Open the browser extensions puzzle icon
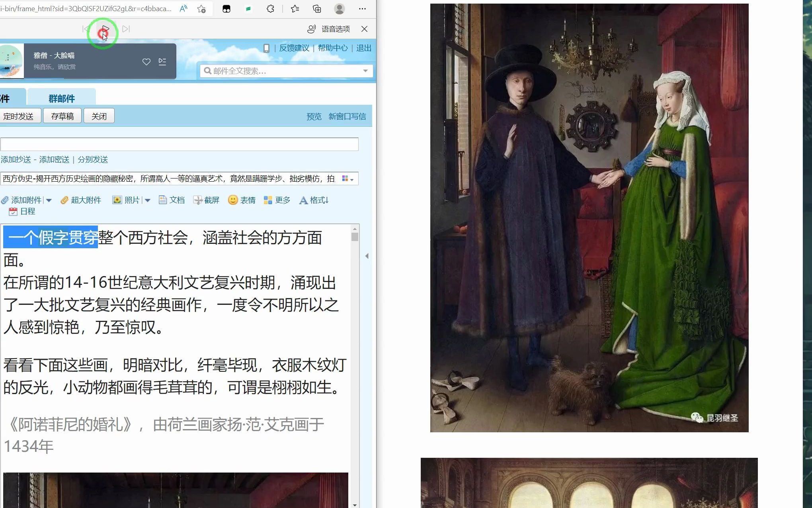Viewport: 812px width, 508px height. (x=270, y=9)
